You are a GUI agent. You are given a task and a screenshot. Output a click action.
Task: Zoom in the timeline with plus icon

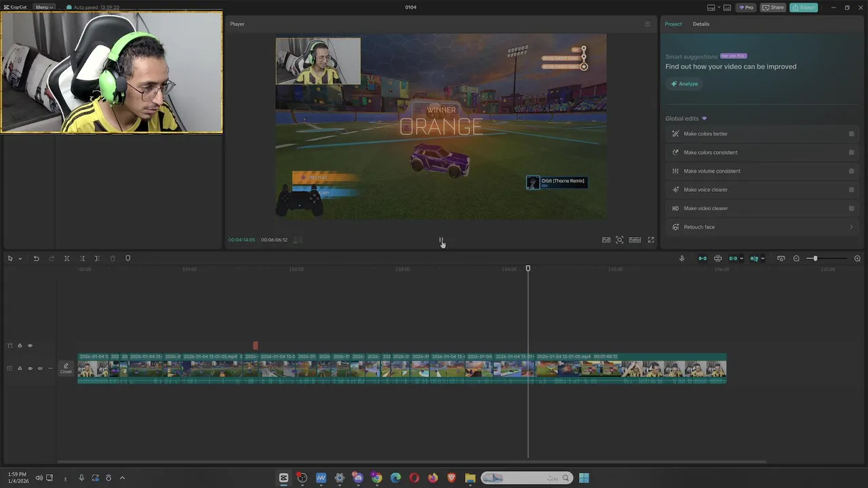(857, 258)
